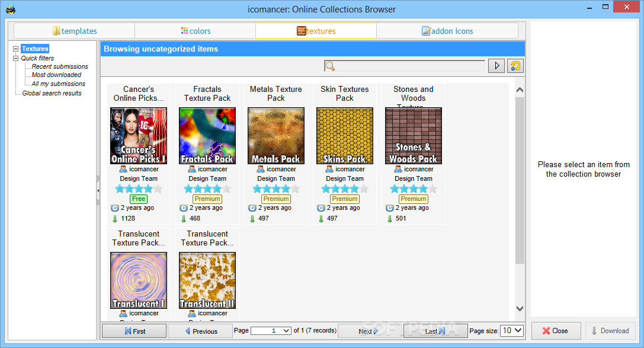The height and width of the screenshot is (348, 644).
Task: Click the magnifier icon in search box
Action: tap(330, 66)
